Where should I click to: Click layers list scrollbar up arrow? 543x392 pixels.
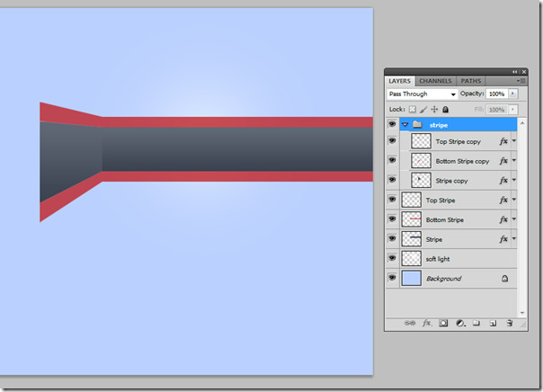(522, 123)
